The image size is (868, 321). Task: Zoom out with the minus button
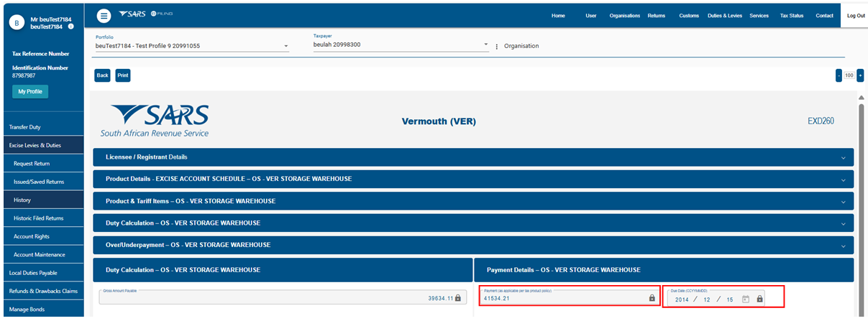pyautogui.click(x=839, y=75)
